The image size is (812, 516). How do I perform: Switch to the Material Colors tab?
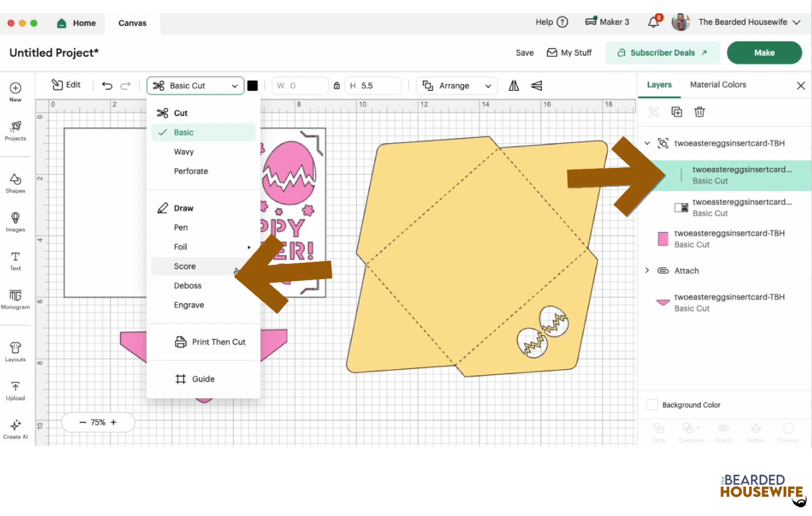coord(718,85)
